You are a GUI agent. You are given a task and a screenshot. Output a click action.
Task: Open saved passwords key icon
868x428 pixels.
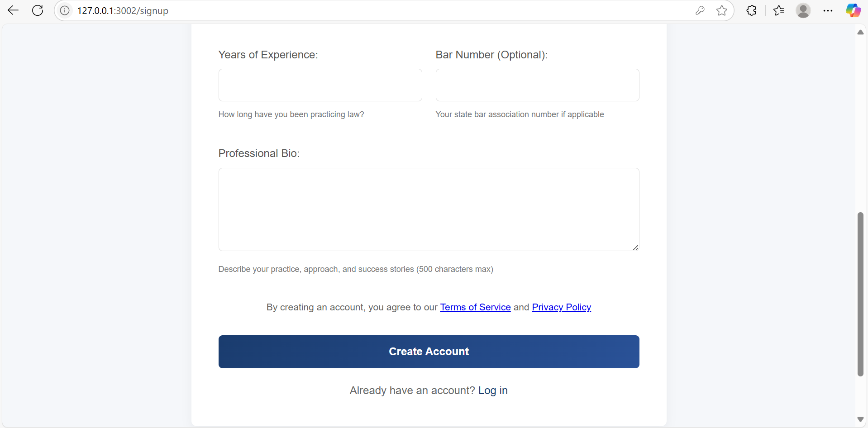coord(700,10)
